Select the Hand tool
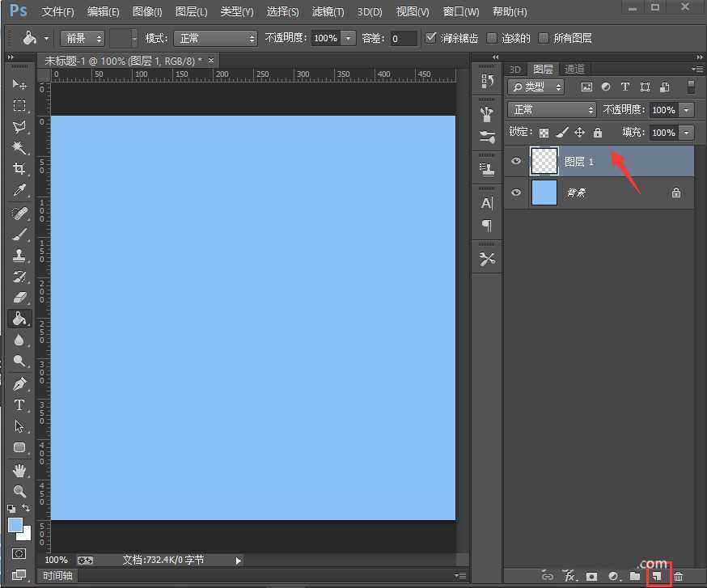 pyautogui.click(x=20, y=470)
